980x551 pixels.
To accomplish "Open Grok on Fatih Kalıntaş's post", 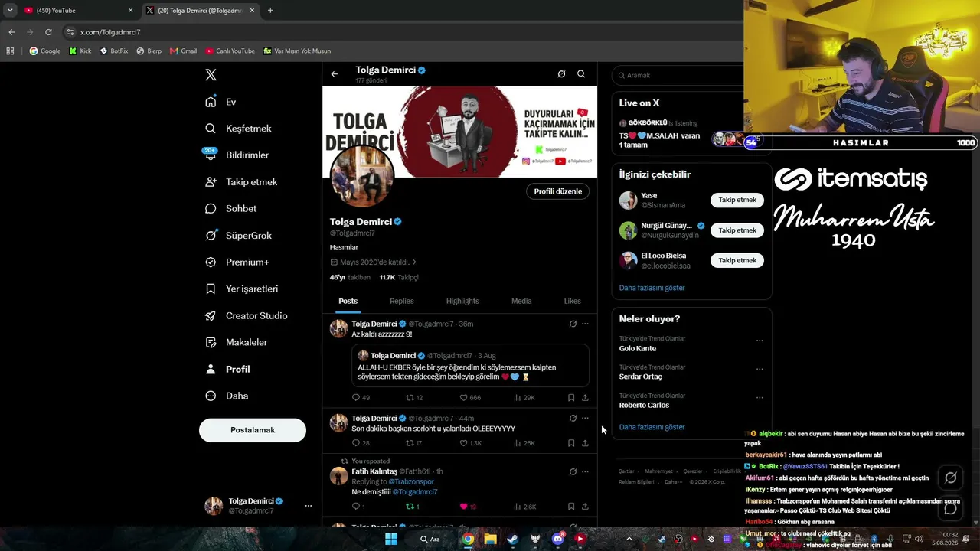I will (x=573, y=471).
